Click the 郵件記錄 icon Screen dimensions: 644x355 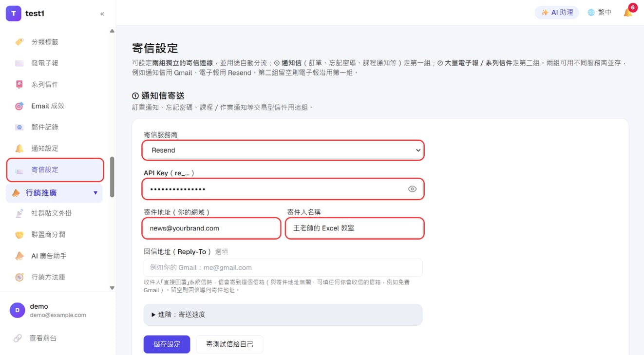[19, 127]
